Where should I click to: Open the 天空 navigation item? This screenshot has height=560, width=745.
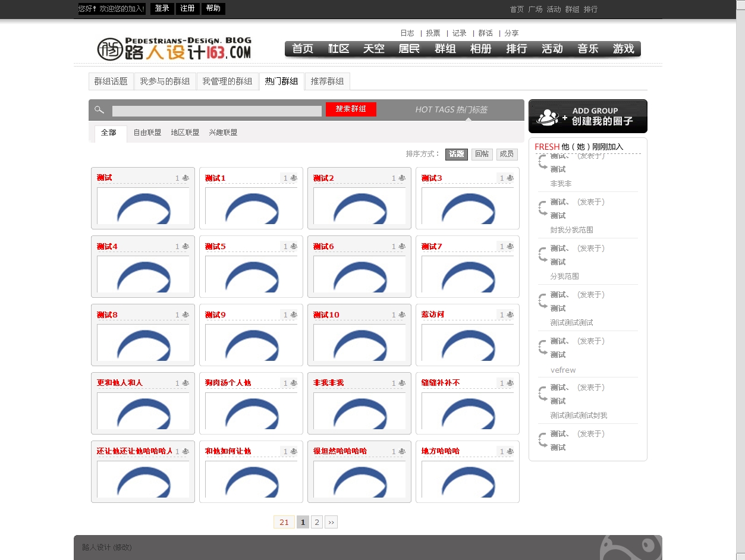[x=374, y=49]
